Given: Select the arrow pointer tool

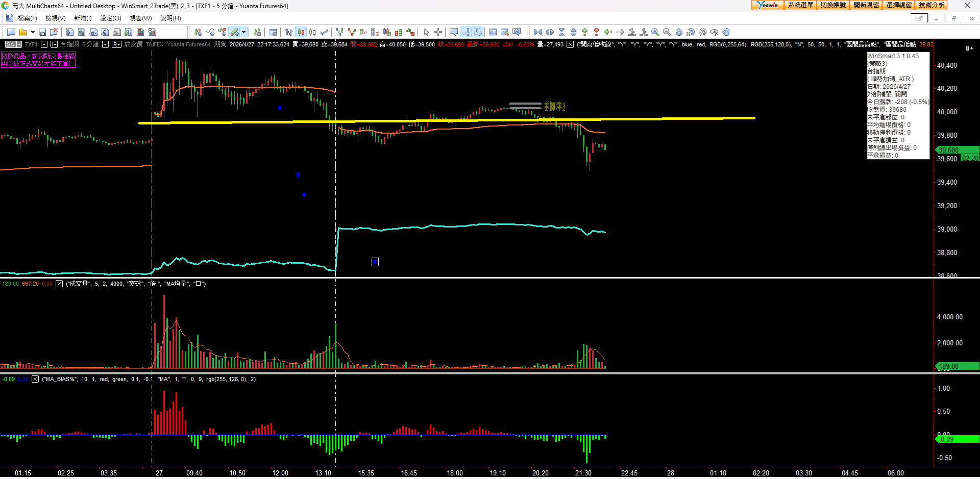Looking at the screenshot, I should pos(426,32).
